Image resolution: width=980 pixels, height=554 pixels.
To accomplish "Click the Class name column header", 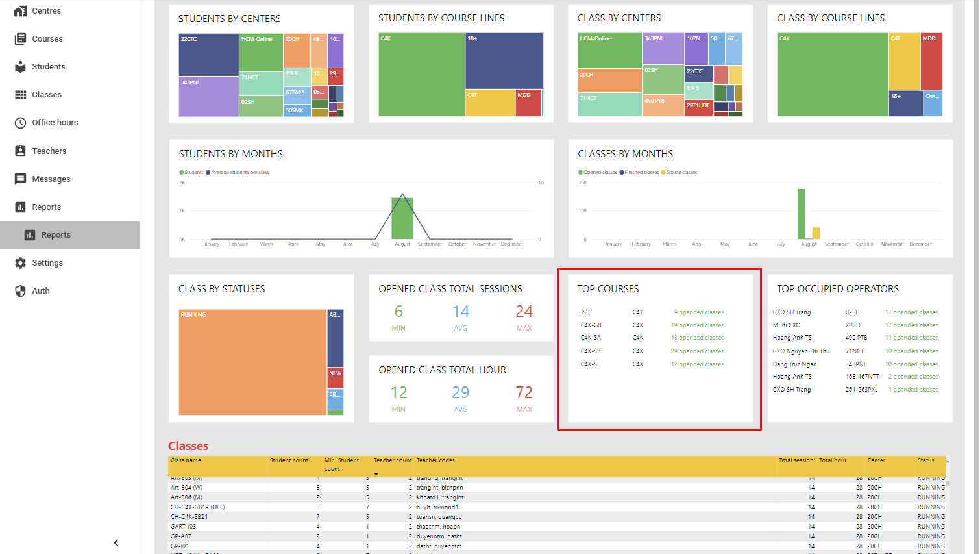I will click(x=186, y=460).
